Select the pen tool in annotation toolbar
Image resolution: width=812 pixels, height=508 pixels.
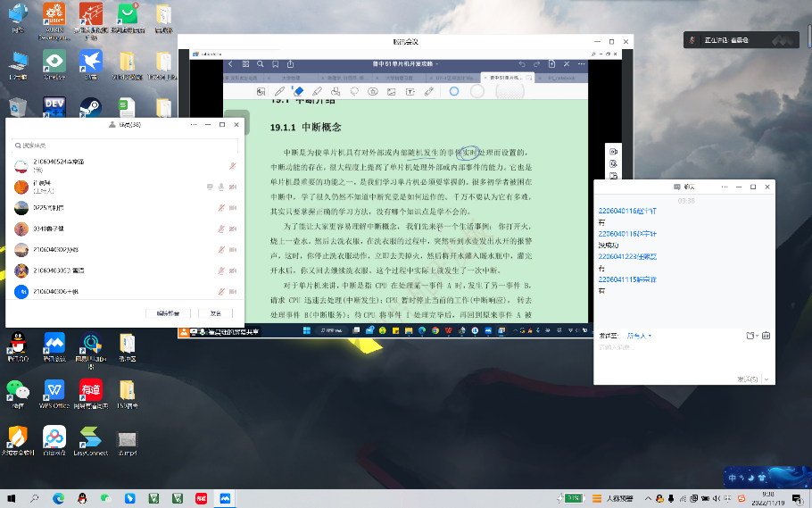279,91
